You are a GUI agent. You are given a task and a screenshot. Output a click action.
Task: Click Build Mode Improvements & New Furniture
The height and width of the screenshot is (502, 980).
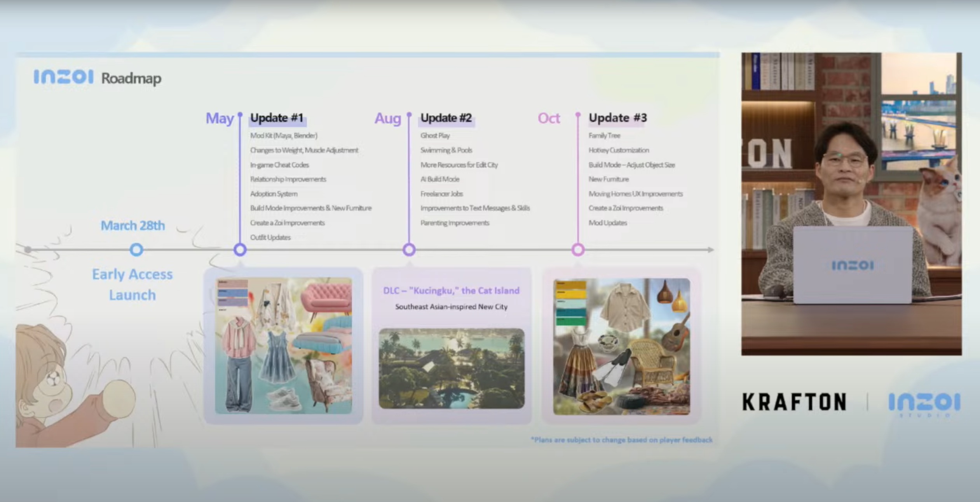[x=311, y=208]
